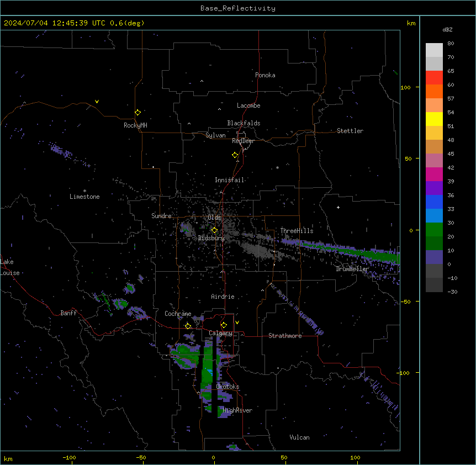
Task: Click the Cochrane label
Action: (x=178, y=314)
